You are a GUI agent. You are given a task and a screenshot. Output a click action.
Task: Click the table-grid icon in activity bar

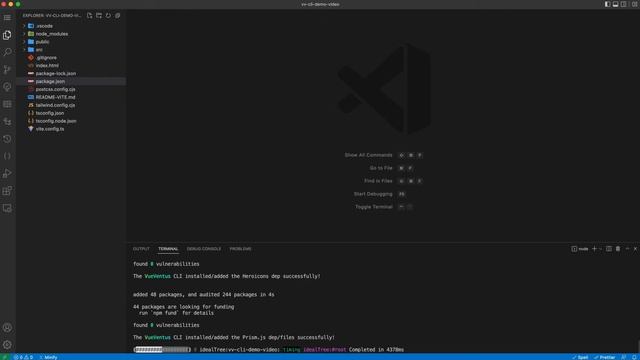[7, 104]
